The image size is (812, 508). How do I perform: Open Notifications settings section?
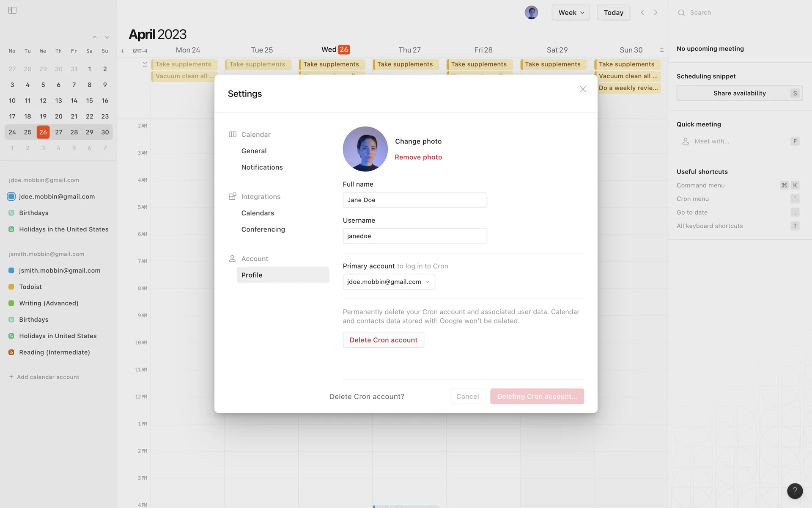point(262,167)
